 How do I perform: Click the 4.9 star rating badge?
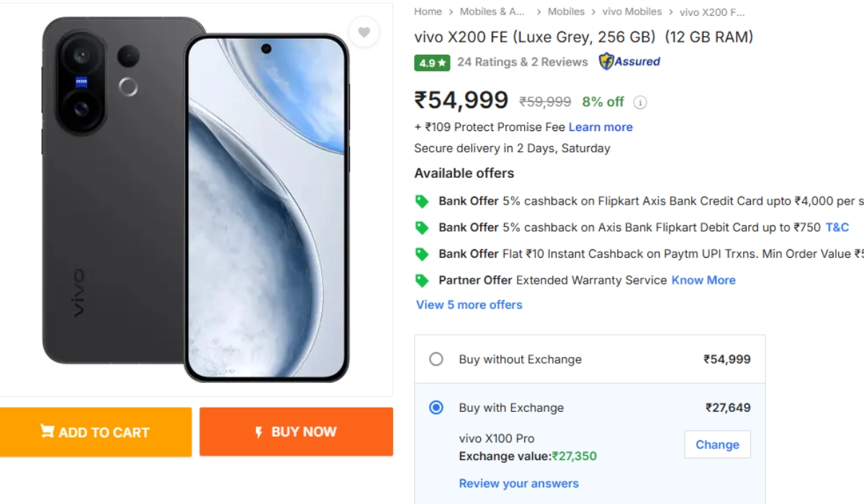click(433, 63)
